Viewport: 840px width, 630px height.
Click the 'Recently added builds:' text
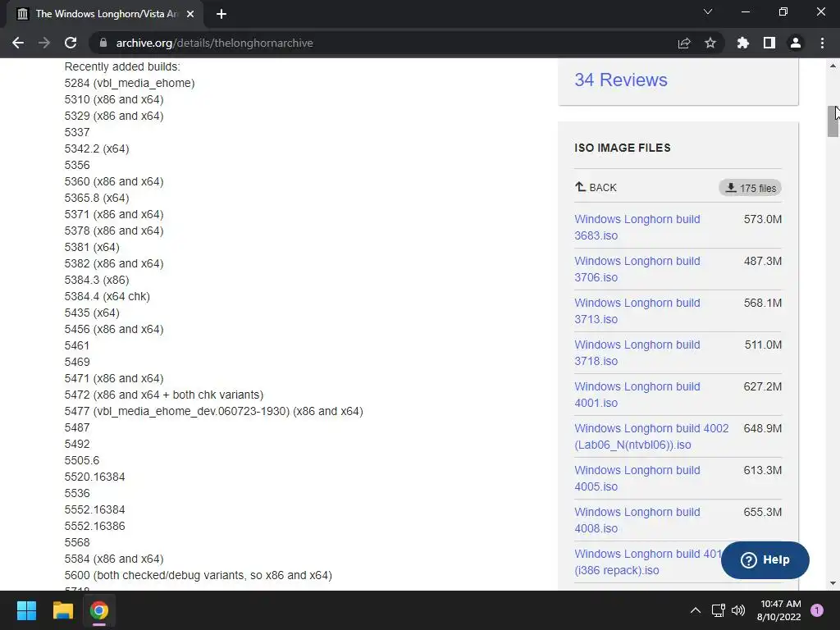tap(122, 66)
